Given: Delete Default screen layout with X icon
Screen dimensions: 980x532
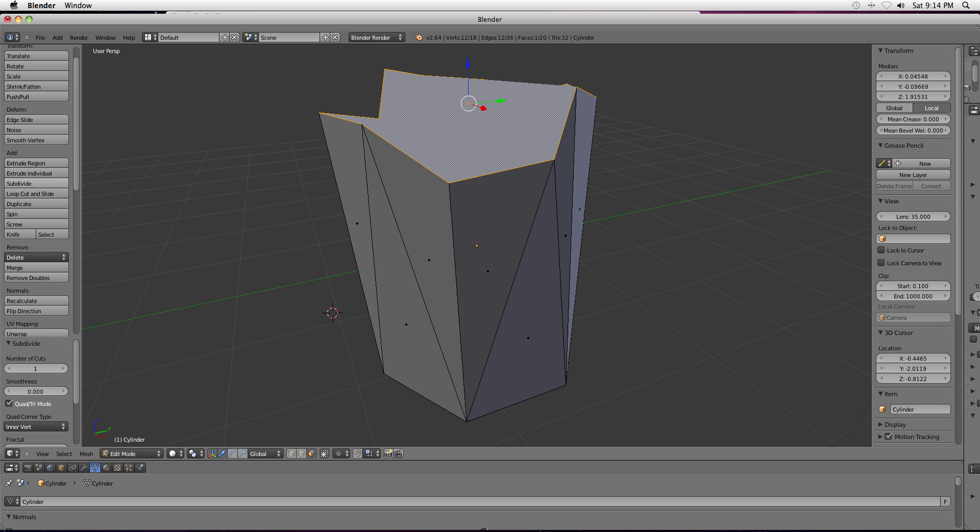Looking at the screenshot, I should click(x=234, y=37).
